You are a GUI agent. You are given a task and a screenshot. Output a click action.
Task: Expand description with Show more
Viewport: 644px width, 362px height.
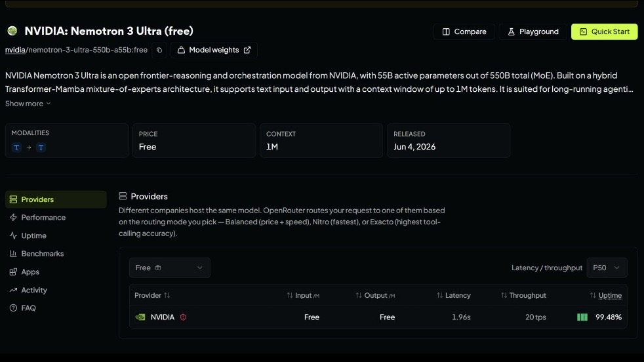point(28,104)
